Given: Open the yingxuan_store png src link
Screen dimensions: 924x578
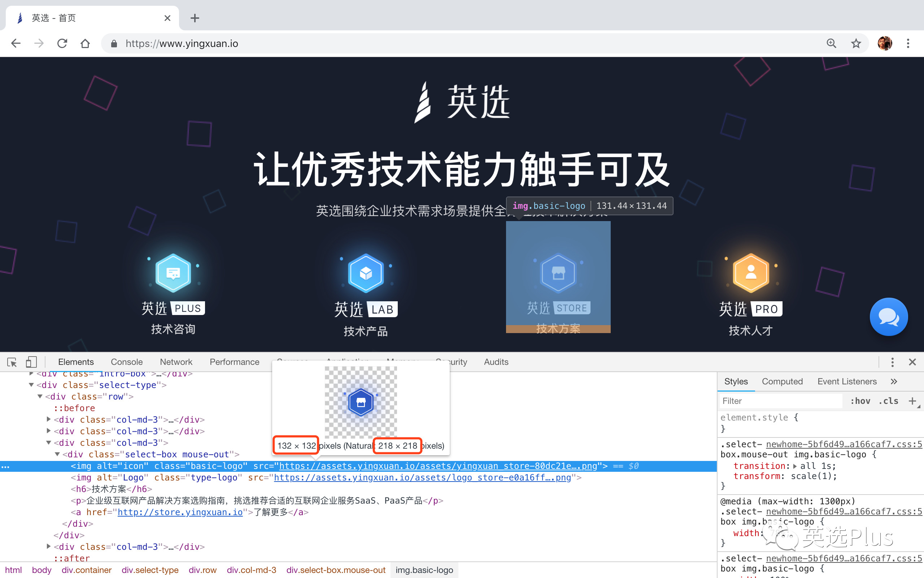Looking at the screenshot, I should [x=438, y=466].
